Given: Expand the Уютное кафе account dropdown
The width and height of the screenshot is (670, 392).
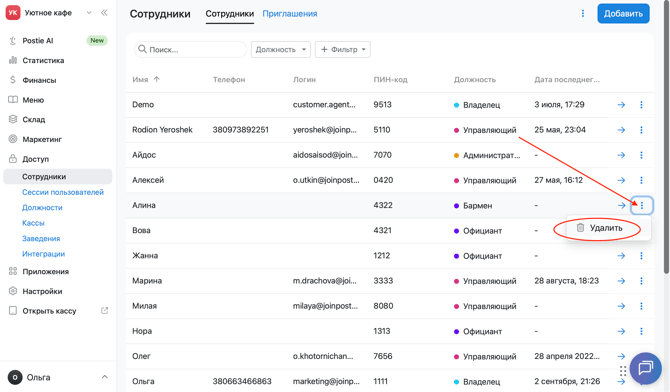Looking at the screenshot, I should [x=89, y=13].
